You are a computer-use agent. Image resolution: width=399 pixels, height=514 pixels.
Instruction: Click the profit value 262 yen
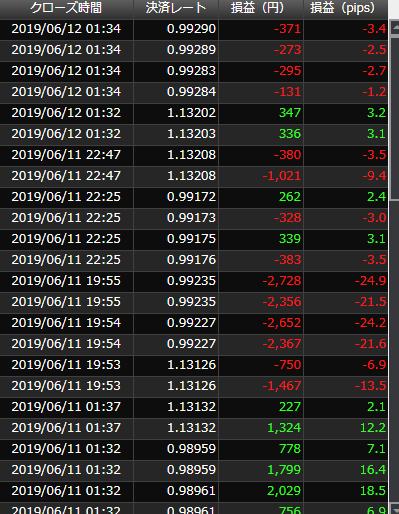(x=290, y=197)
